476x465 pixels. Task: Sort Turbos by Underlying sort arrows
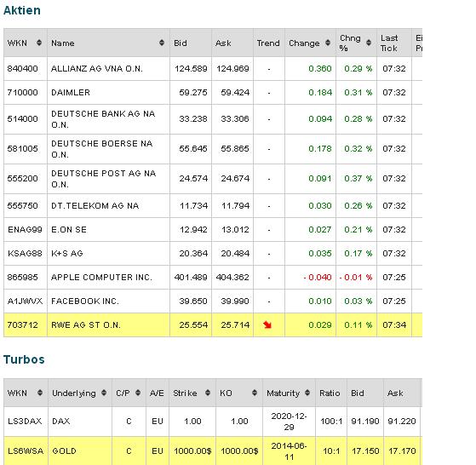coord(104,393)
